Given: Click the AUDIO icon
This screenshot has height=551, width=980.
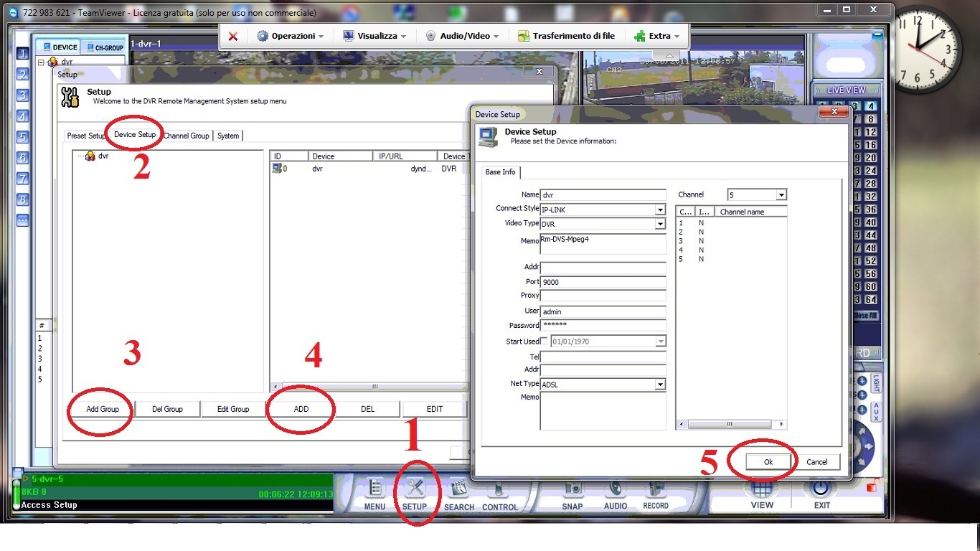Looking at the screenshot, I should tap(615, 489).
